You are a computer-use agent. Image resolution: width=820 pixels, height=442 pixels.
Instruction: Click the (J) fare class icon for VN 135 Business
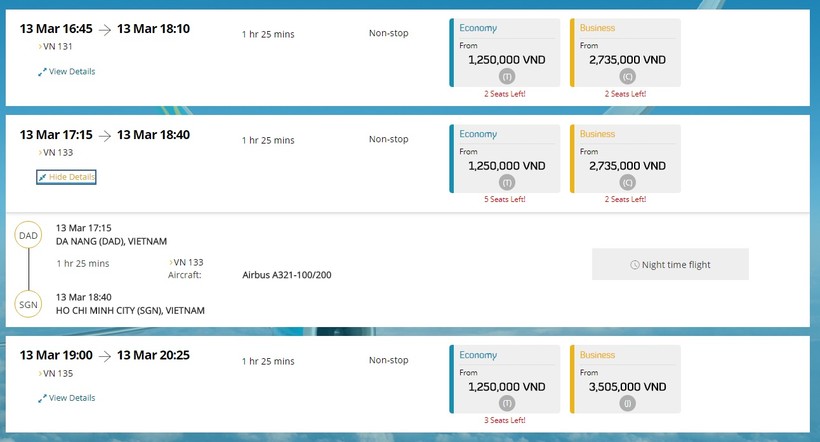tap(627, 404)
